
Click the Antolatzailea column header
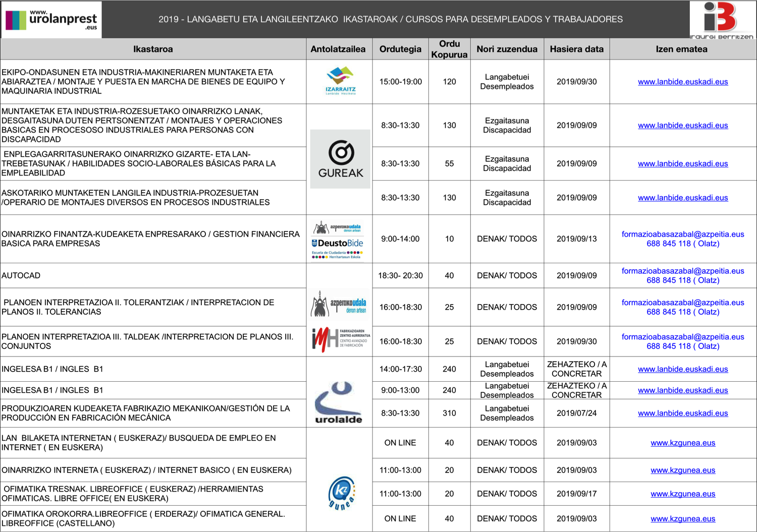338,49
